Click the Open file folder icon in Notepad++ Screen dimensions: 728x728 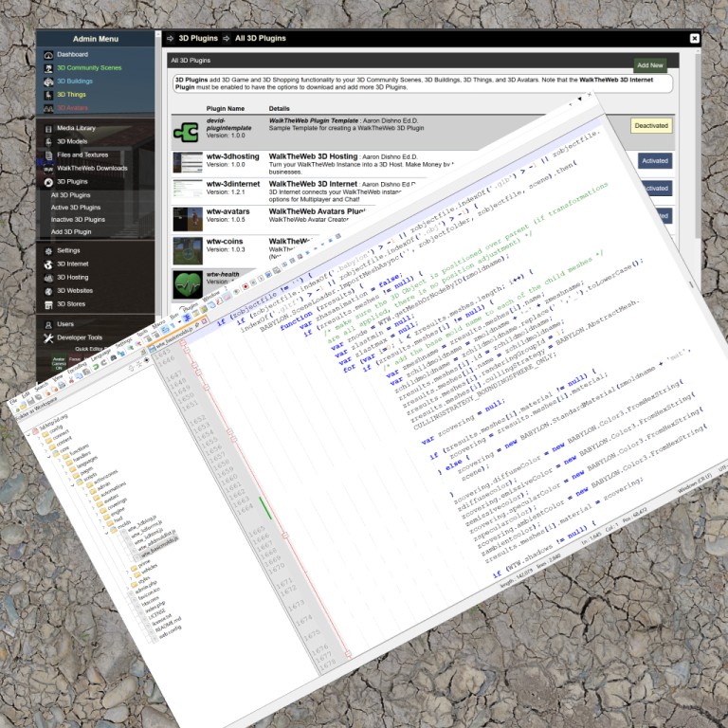[x=23, y=406]
